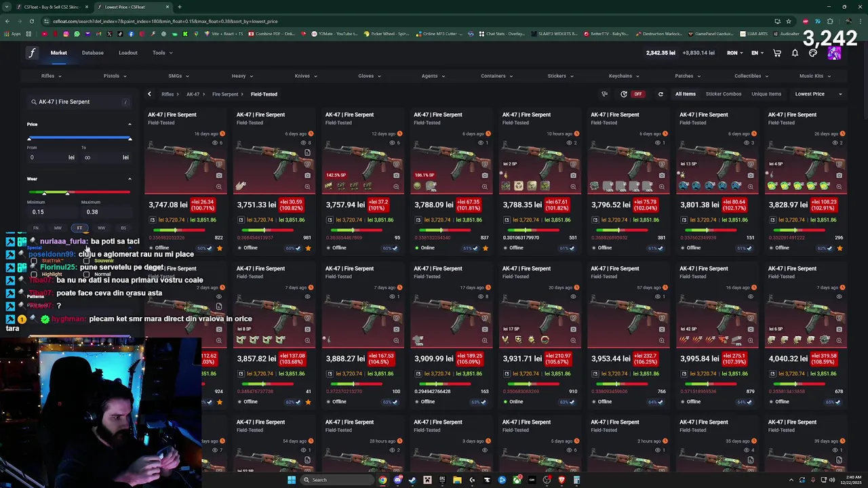The width and height of the screenshot is (868, 488).
Task: Open the Lowest Price sort dropdown
Action: tap(818, 94)
